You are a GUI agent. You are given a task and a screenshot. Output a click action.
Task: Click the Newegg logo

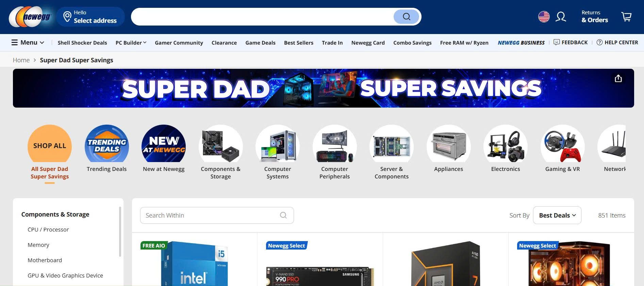tap(30, 17)
